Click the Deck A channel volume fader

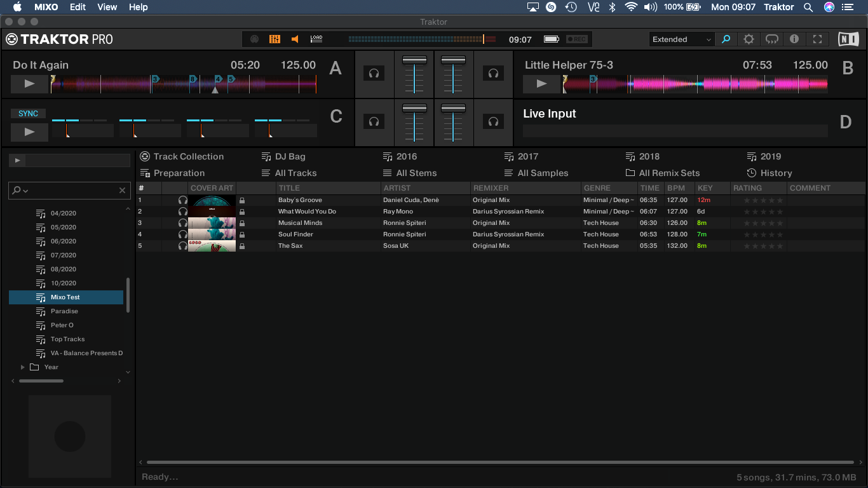(414, 60)
